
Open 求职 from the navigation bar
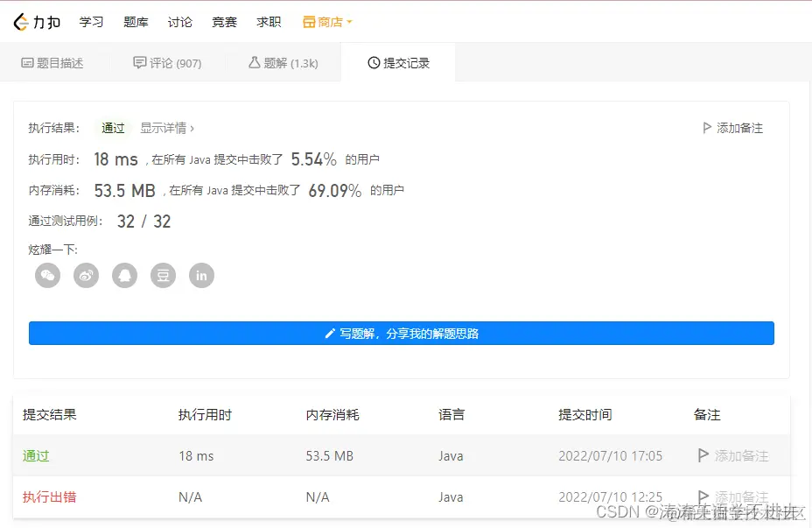coord(269,22)
